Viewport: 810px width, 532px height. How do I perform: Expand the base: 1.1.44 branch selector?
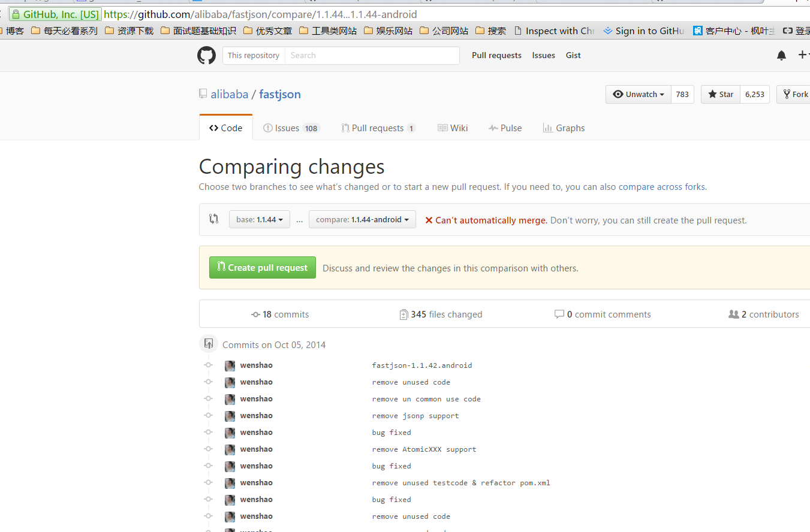tap(259, 220)
